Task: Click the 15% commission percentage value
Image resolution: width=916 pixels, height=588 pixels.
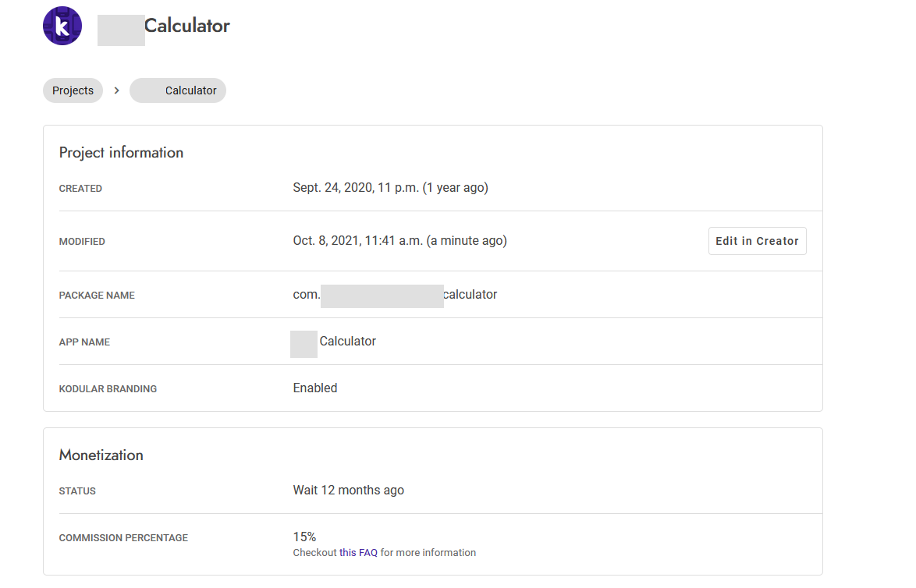Action: click(x=304, y=537)
